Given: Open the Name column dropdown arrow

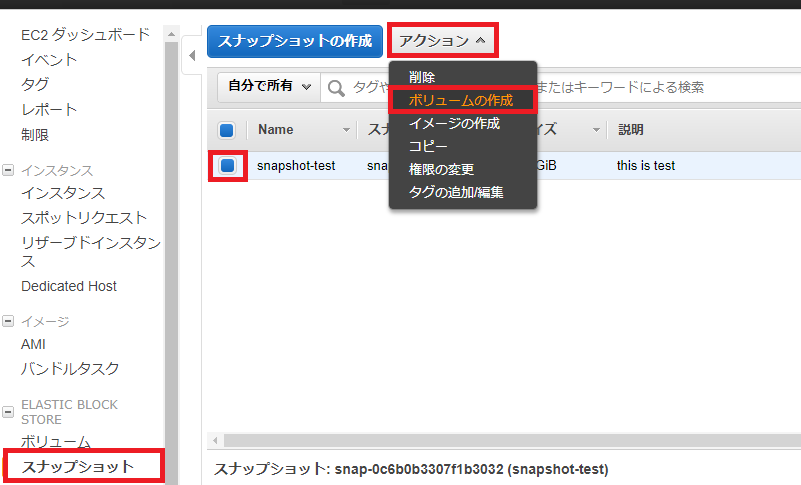Looking at the screenshot, I should (346, 130).
